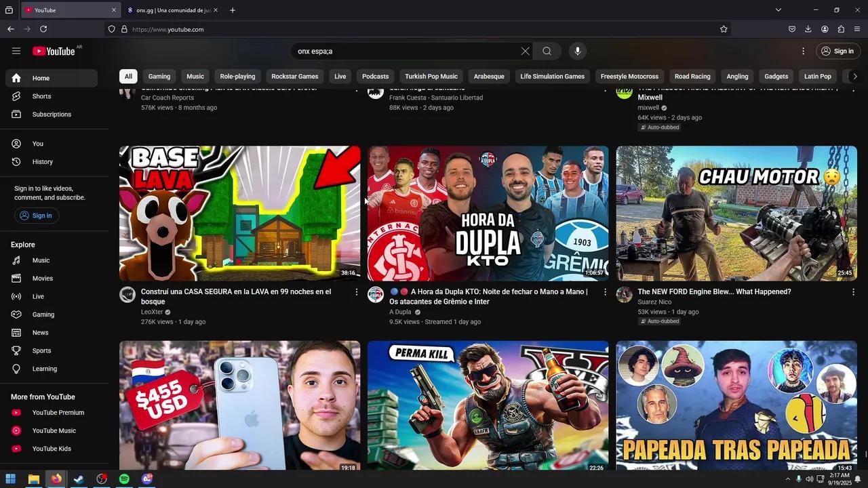
Task: Open YouTube Kids link
Action: (x=52, y=449)
